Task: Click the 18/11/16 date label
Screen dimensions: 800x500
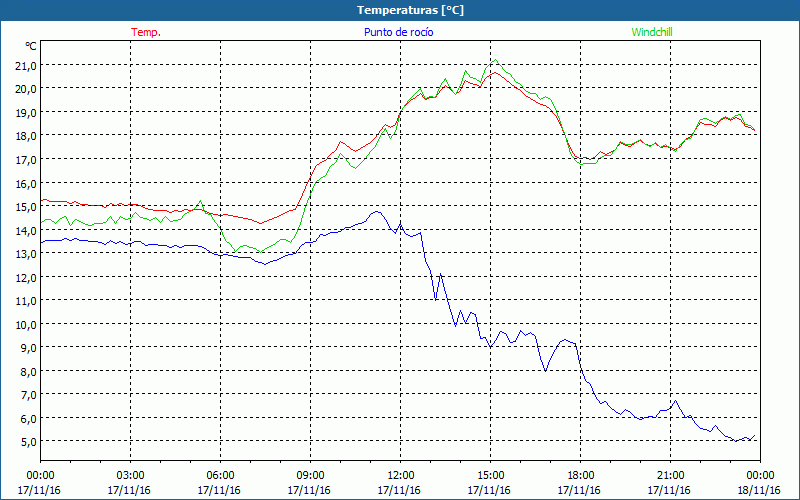Action: coord(760,490)
